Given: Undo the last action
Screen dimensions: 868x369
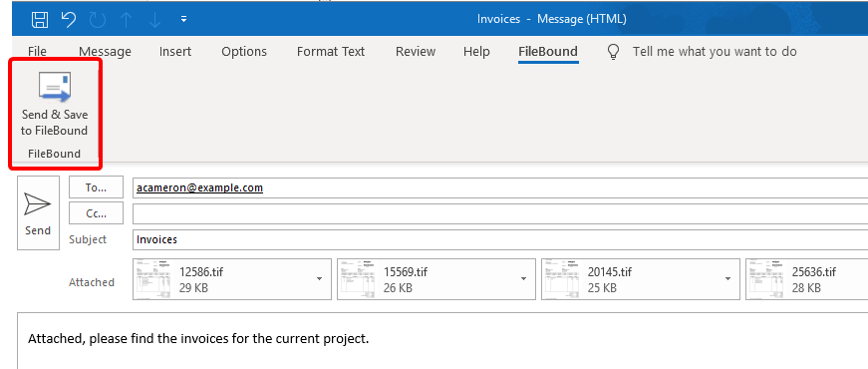Looking at the screenshot, I should [x=69, y=19].
